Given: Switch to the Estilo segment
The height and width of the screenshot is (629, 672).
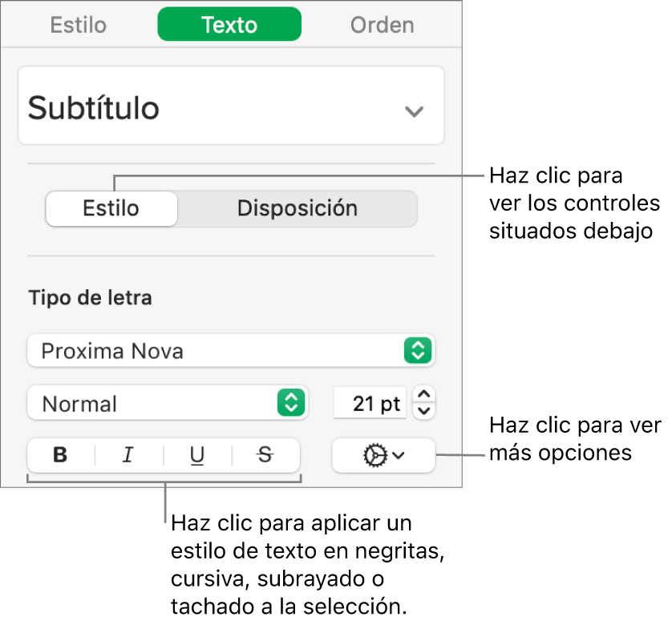Looking at the screenshot, I should [x=111, y=208].
